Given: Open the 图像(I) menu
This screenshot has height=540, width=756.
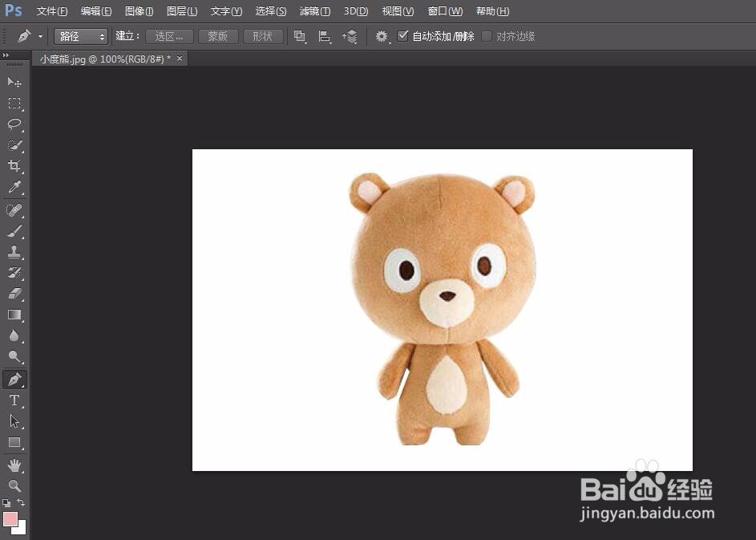Looking at the screenshot, I should point(139,11).
